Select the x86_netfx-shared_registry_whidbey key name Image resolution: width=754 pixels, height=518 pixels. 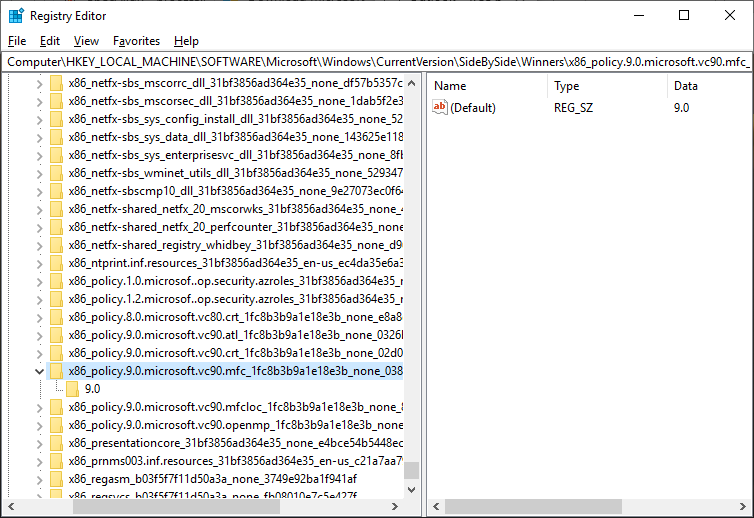235,245
